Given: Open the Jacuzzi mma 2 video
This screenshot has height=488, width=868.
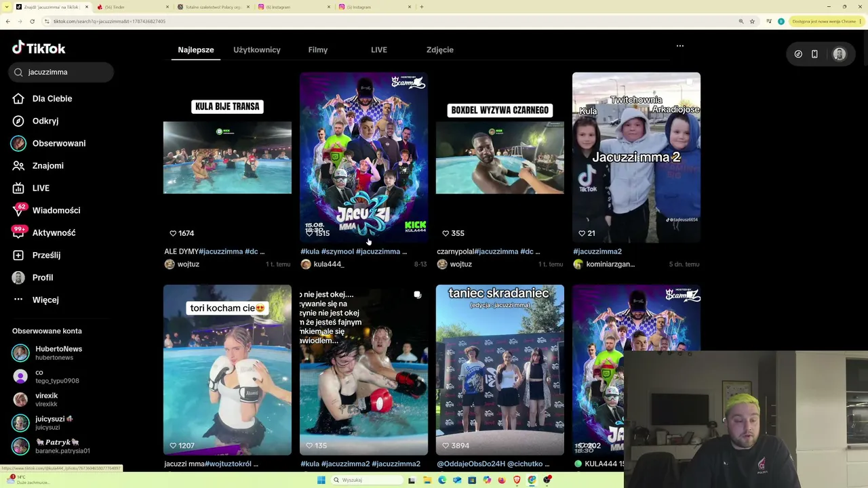Looking at the screenshot, I should pos(636,157).
